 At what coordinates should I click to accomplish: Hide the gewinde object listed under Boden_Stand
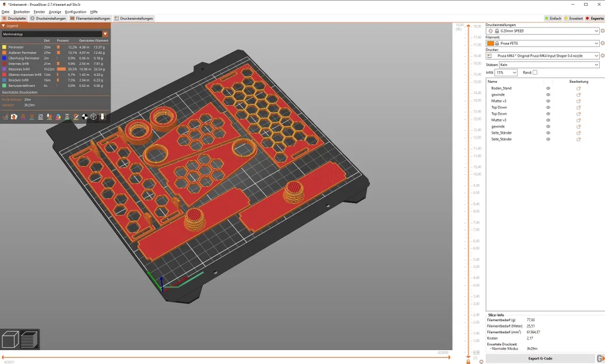pos(548,95)
